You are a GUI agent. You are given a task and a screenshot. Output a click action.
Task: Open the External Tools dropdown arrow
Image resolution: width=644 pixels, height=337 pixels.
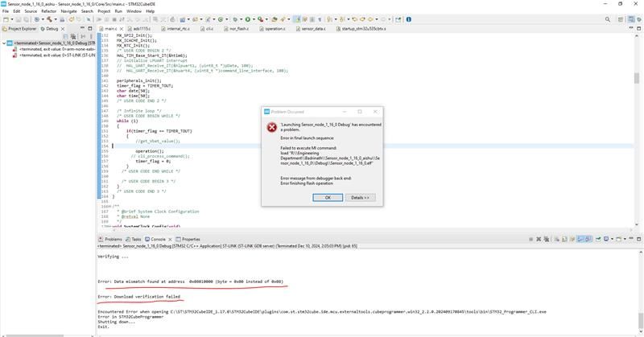(x=266, y=19)
